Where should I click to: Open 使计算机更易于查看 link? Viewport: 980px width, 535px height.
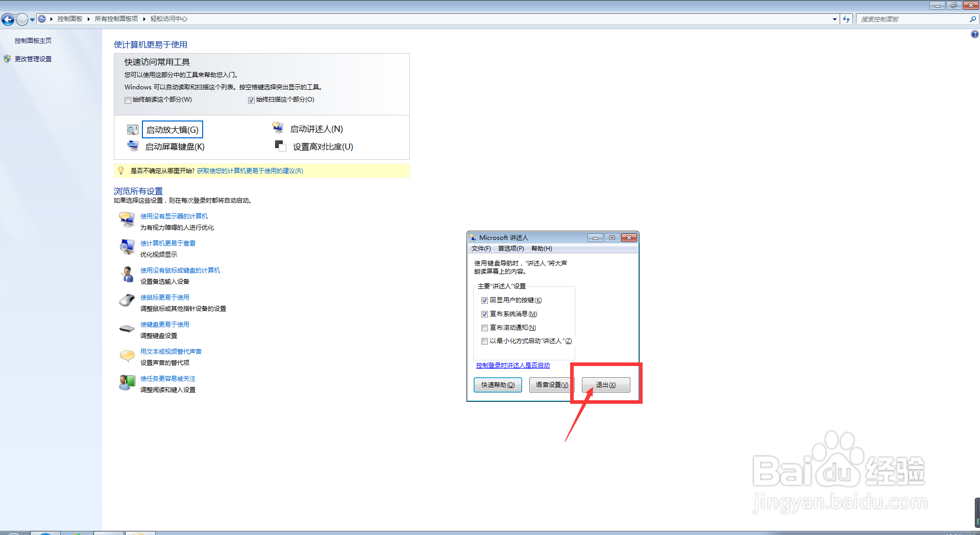tap(168, 243)
